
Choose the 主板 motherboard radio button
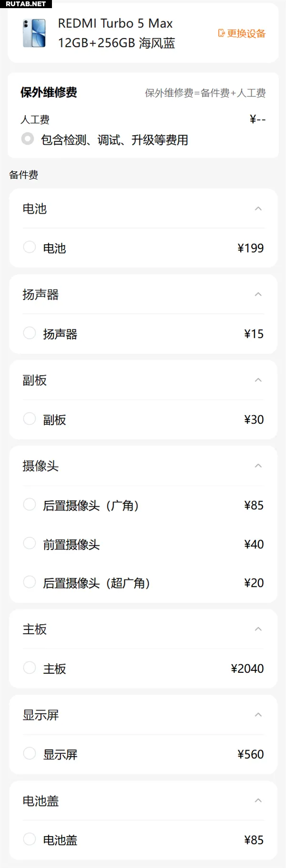click(x=30, y=668)
